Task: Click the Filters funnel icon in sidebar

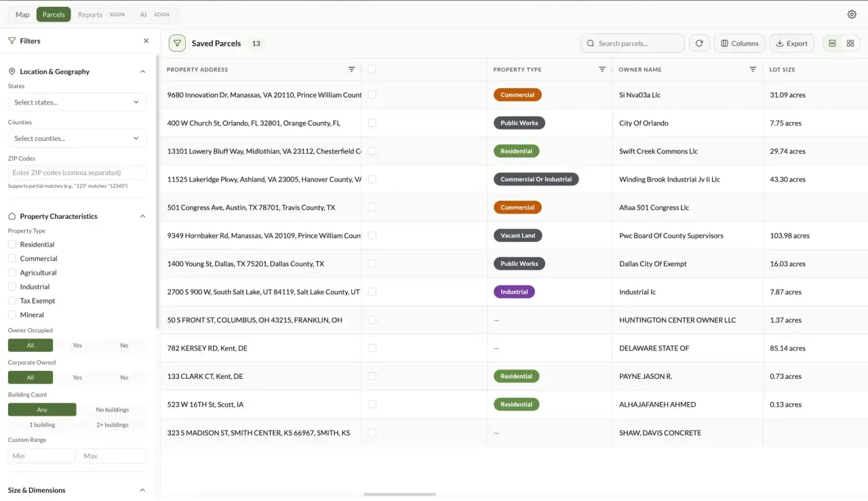Action: (x=12, y=41)
